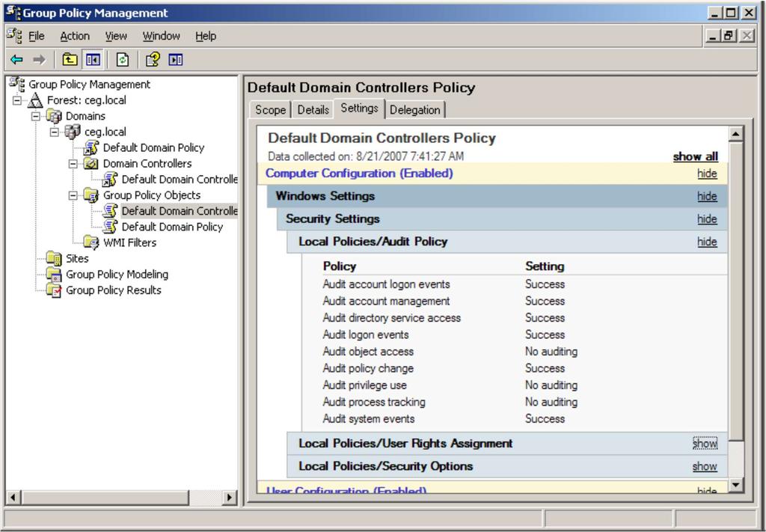Click the Domains folder icon
Screen dimensions: 766x532
click(54, 116)
